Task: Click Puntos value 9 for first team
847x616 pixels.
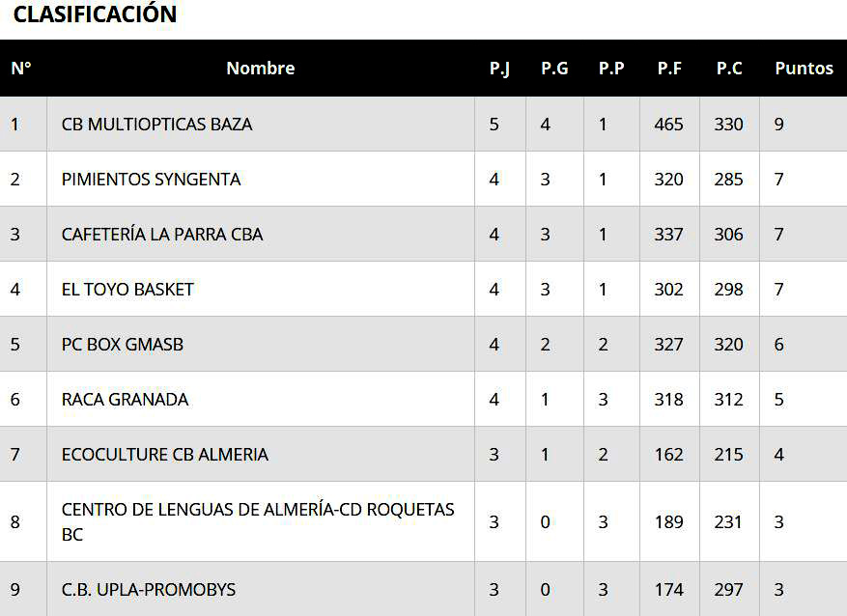Action: [779, 125]
